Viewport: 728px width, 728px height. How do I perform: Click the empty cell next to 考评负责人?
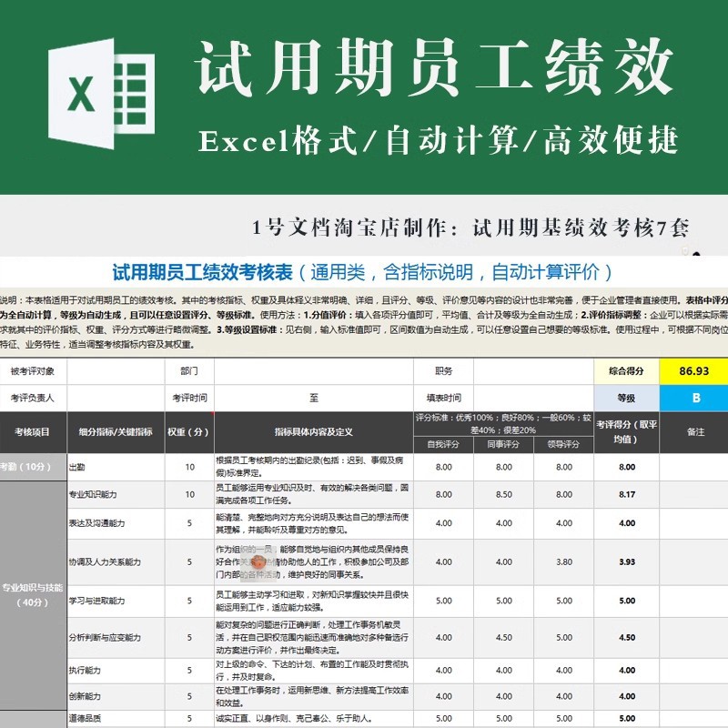click(x=116, y=398)
